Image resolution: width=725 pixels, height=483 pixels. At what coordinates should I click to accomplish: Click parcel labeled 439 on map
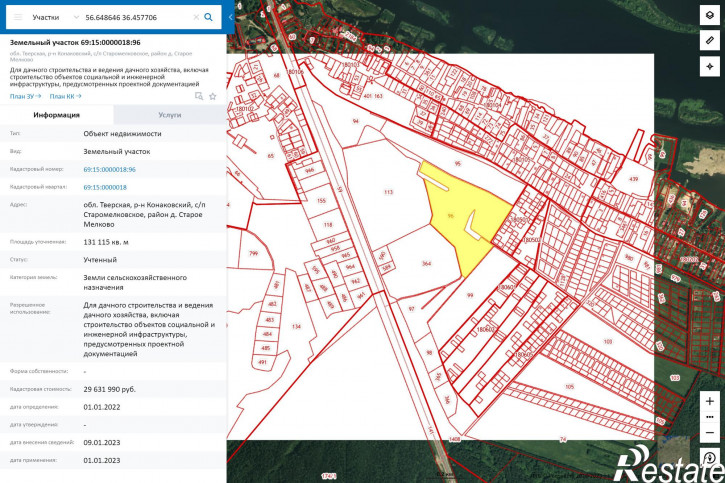click(633, 179)
